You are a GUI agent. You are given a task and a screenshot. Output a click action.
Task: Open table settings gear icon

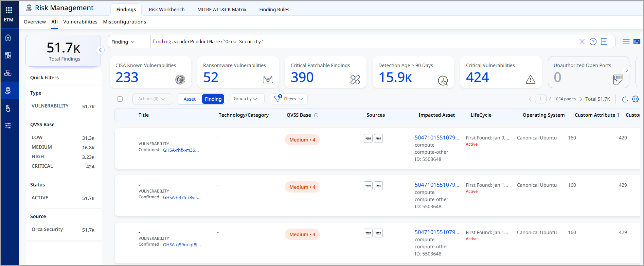[636, 99]
